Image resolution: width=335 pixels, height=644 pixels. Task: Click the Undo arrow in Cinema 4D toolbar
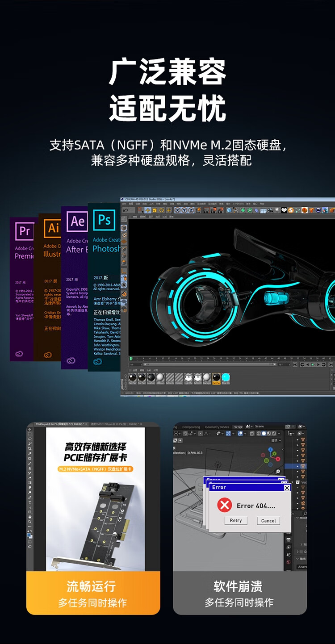[x=126, y=210]
